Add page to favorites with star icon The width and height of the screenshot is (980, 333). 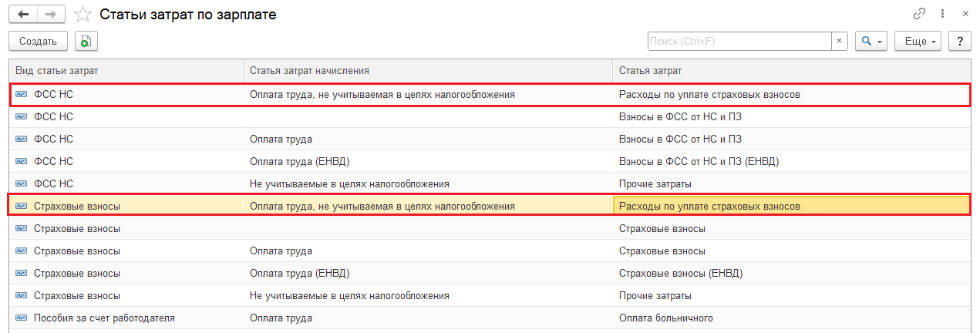point(83,15)
